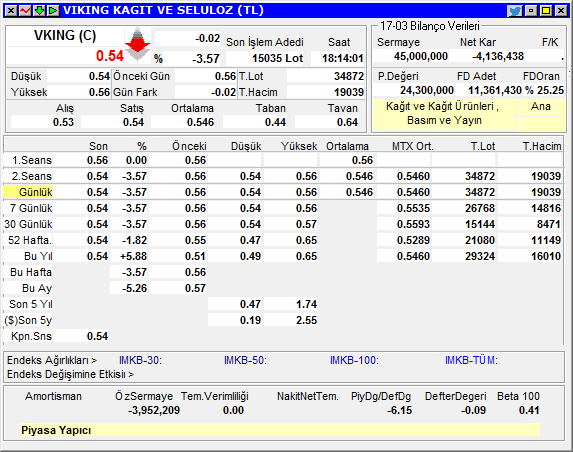Click Endeks Değişimine Etkisi > expander

click(70, 375)
